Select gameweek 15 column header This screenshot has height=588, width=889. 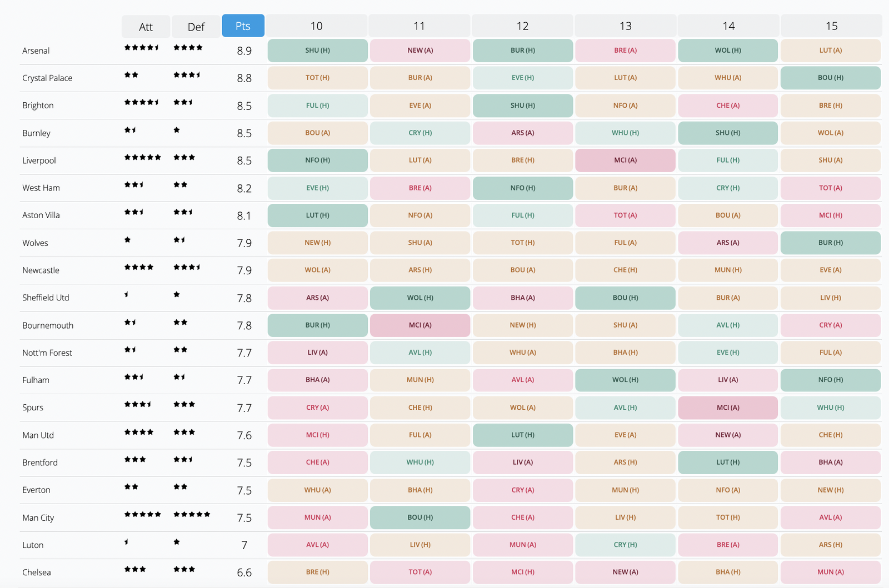click(831, 26)
